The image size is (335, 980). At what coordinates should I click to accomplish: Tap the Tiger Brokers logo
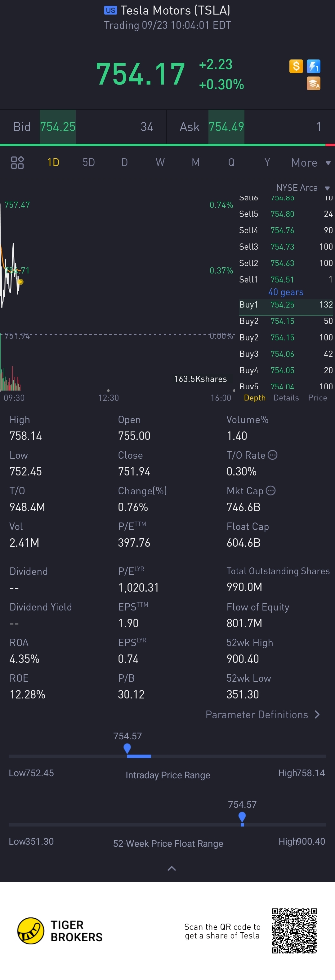pos(60,930)
